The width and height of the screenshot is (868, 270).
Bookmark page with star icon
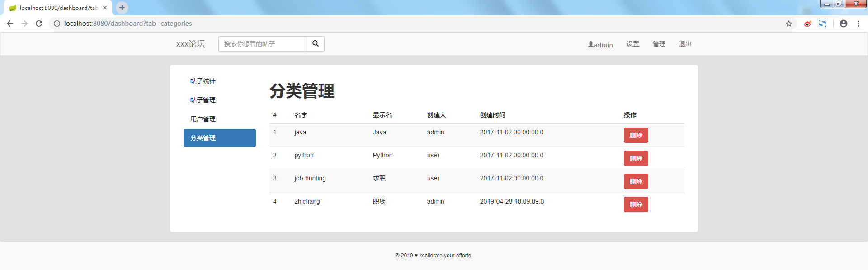pyautogui.click(x=789, y=24)
